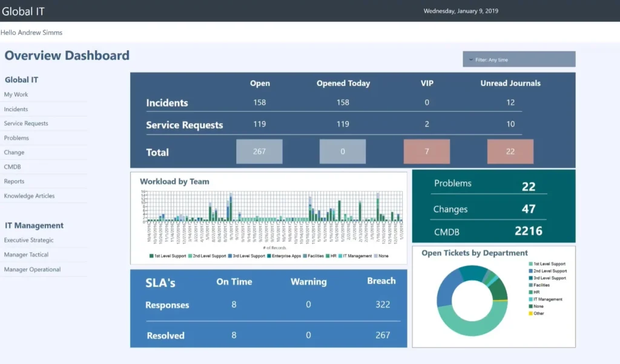Screen dimensions: 620x364
Task: Expand the Filter: Any Time dropdown
Action: click(518, 59)
